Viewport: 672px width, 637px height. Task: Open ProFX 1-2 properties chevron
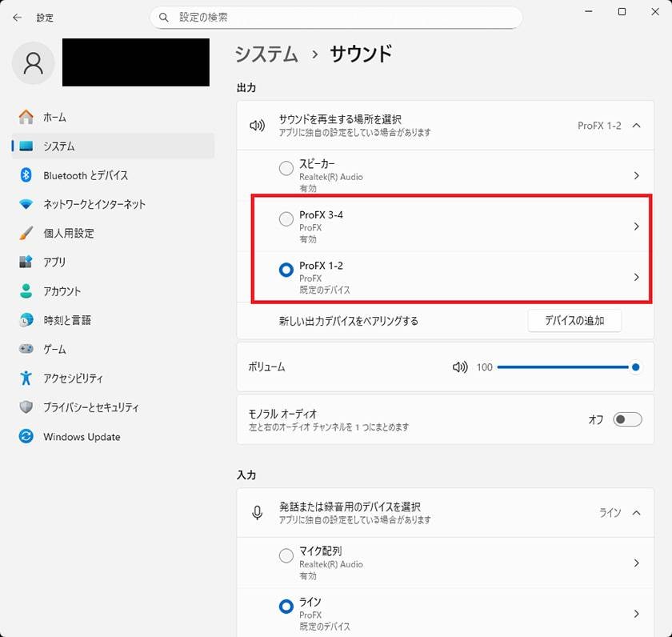(x=637, y=278)
